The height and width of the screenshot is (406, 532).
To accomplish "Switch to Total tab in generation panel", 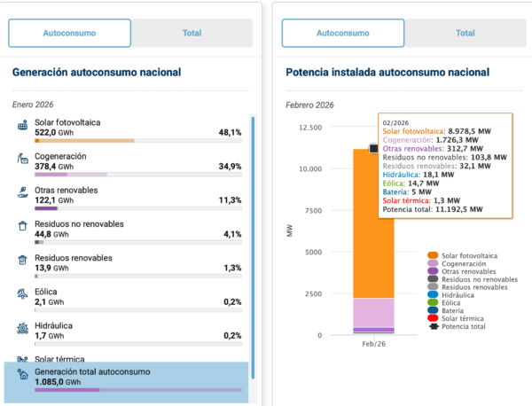I will pos(192,33).
